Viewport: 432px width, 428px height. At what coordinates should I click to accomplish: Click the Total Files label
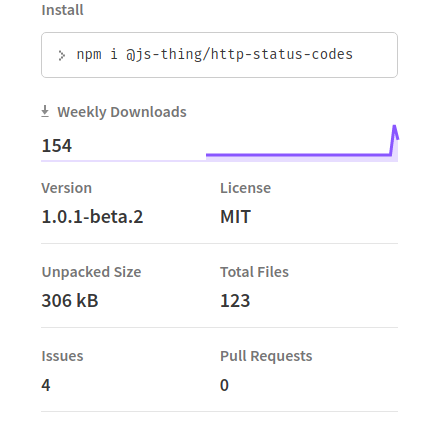(254, 272)
